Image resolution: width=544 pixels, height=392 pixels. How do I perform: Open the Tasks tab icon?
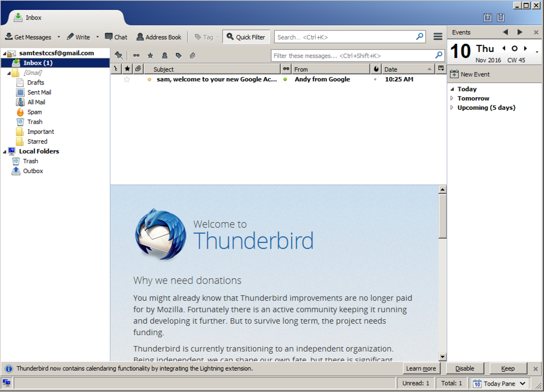[x=501, y=17]
